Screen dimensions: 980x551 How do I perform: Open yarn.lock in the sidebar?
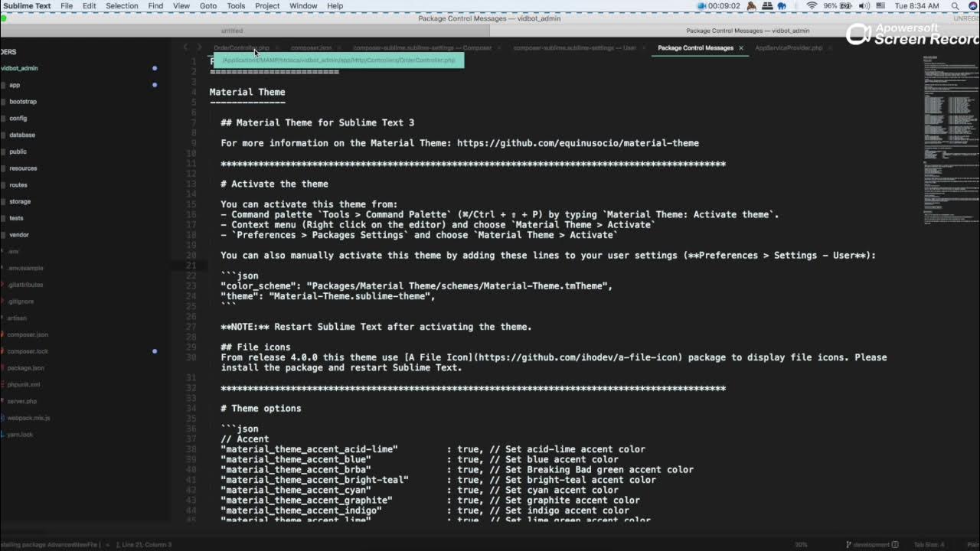click(x=21, y=435)
